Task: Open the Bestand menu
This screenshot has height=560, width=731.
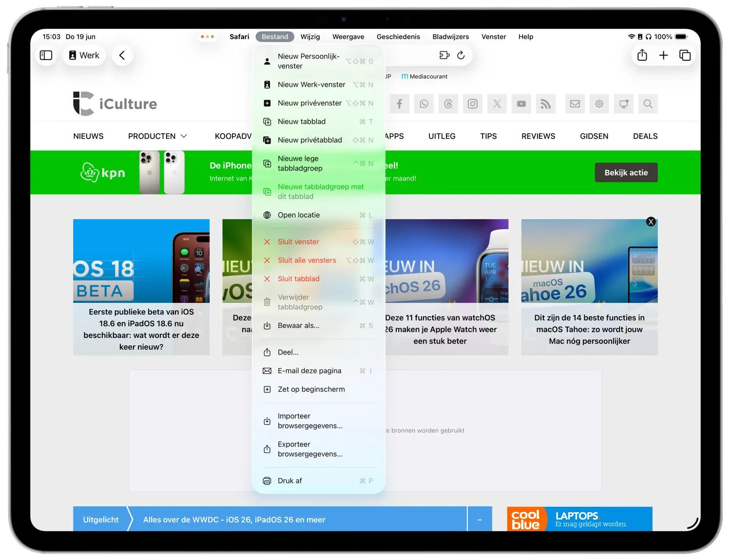Action: coord(275,37)
